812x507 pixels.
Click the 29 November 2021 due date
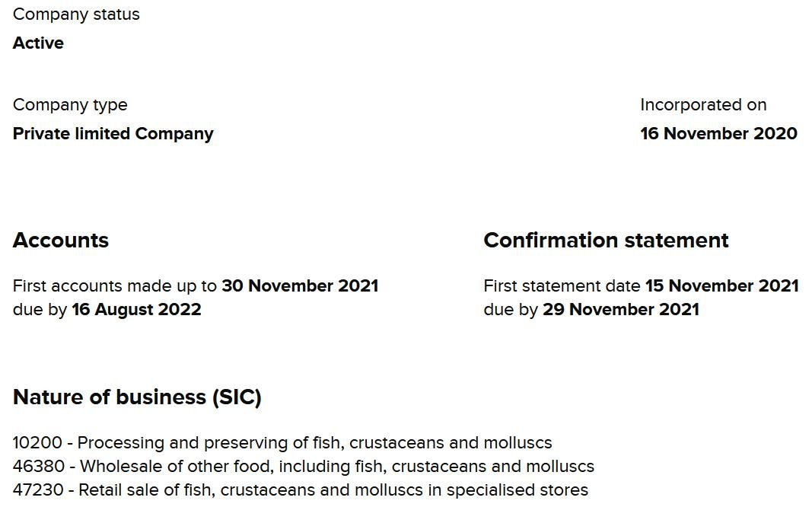[x=620, y=310]
